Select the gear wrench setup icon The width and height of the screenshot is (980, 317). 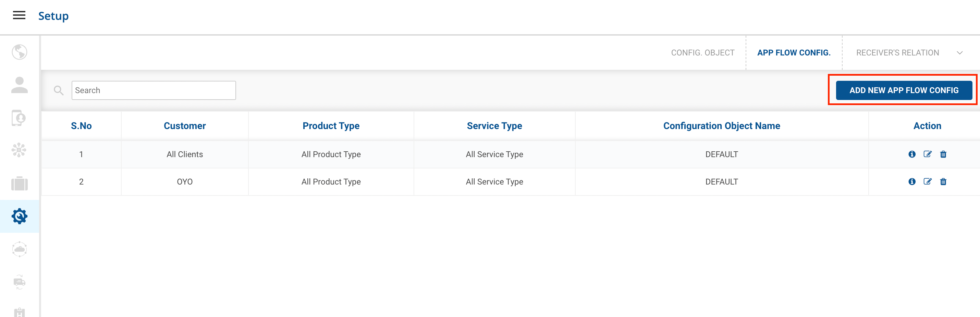(x=20, y=216)
